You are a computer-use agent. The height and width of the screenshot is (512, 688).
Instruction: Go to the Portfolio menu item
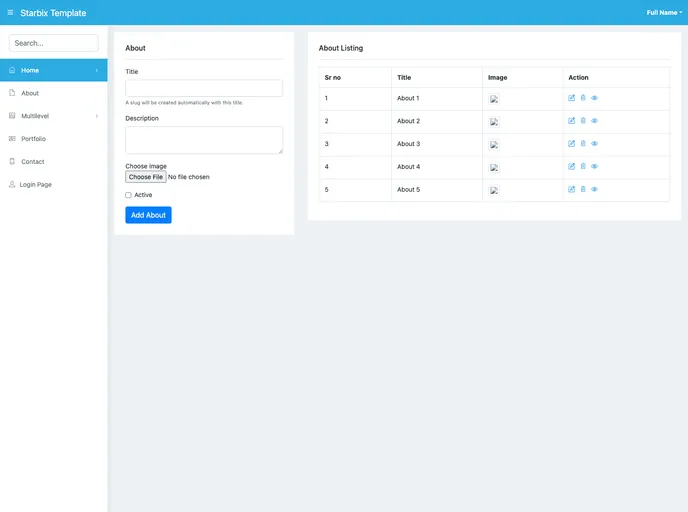(54, 139)
